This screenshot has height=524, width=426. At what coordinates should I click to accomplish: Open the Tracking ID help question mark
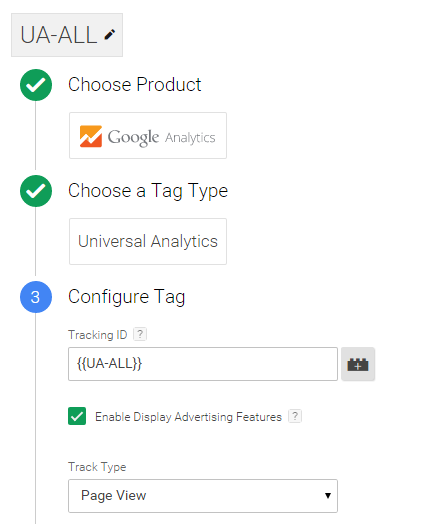tap(140, 334)
